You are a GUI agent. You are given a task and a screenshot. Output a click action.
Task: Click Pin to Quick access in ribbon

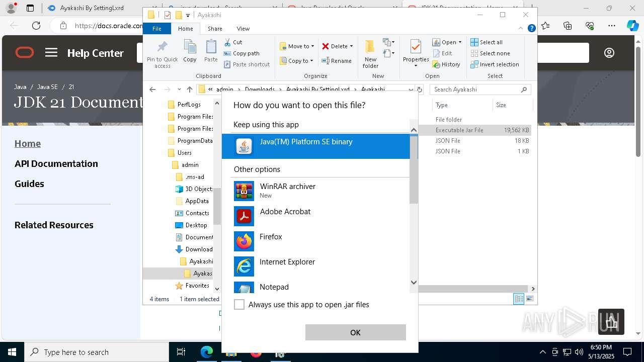coord(162,54)
